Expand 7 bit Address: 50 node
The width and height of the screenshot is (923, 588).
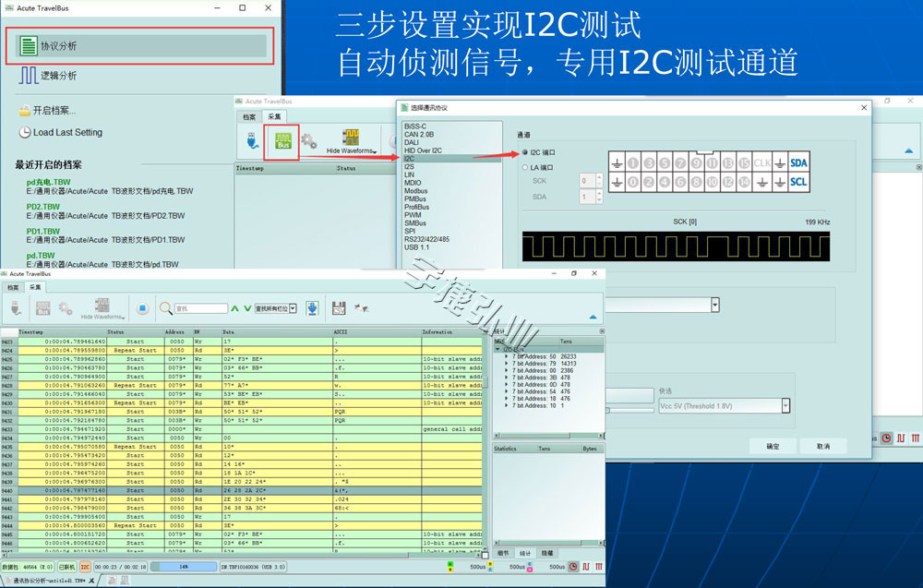[506, 356]
